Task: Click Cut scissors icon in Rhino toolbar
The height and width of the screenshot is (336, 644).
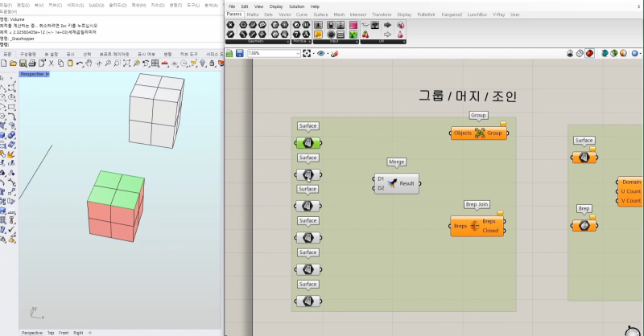Action: pyautogui.click(x=52, y=64)
